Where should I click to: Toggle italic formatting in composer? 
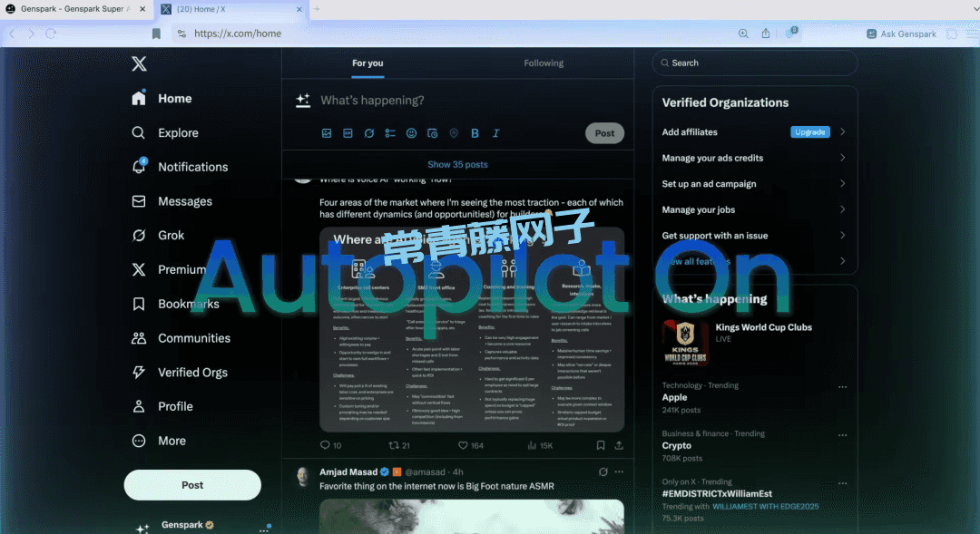coord(496,133)
